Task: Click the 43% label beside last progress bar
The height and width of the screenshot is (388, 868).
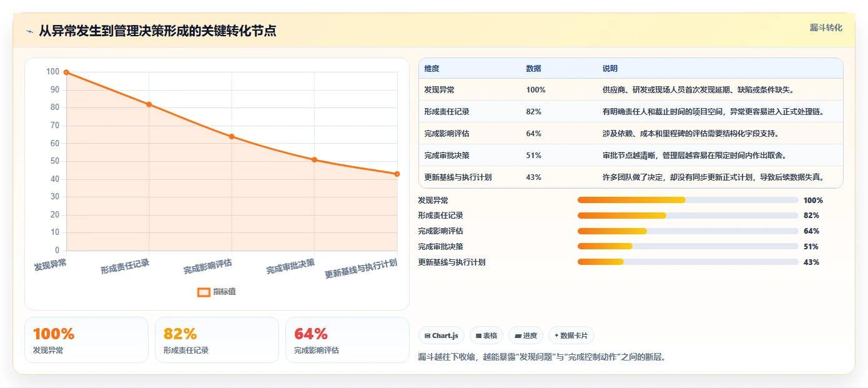Action: pyautogui.click(x=811, y=262)
